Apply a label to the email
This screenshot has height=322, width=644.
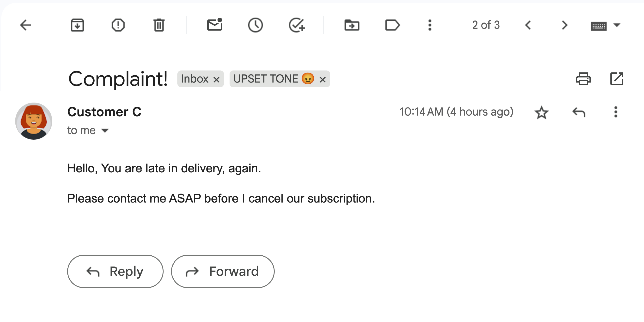pyautogui.click(x=392, y=25)
